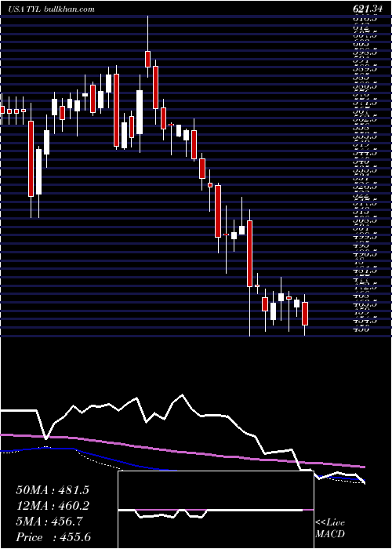Viewport: 392px width, 549px height.
Task: Click the 'Price : 455.6' reading
Action: pyautogui.click(x=54, y=537)
